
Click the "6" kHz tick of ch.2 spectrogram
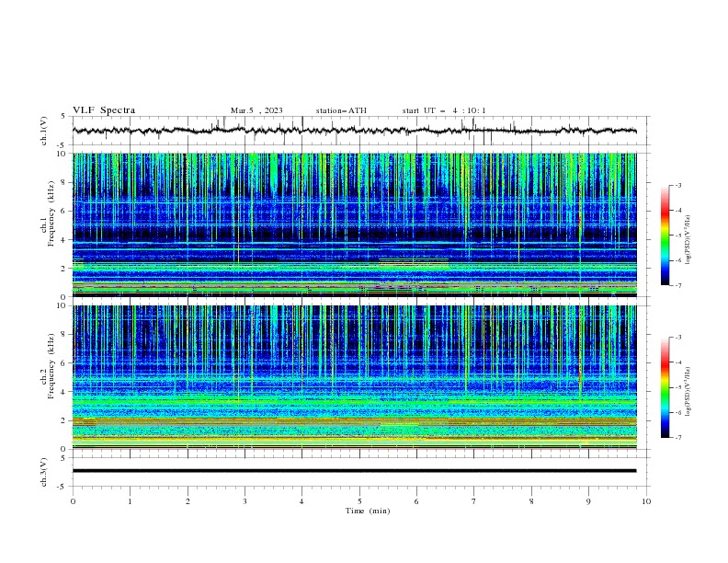(x=64, y=363)
